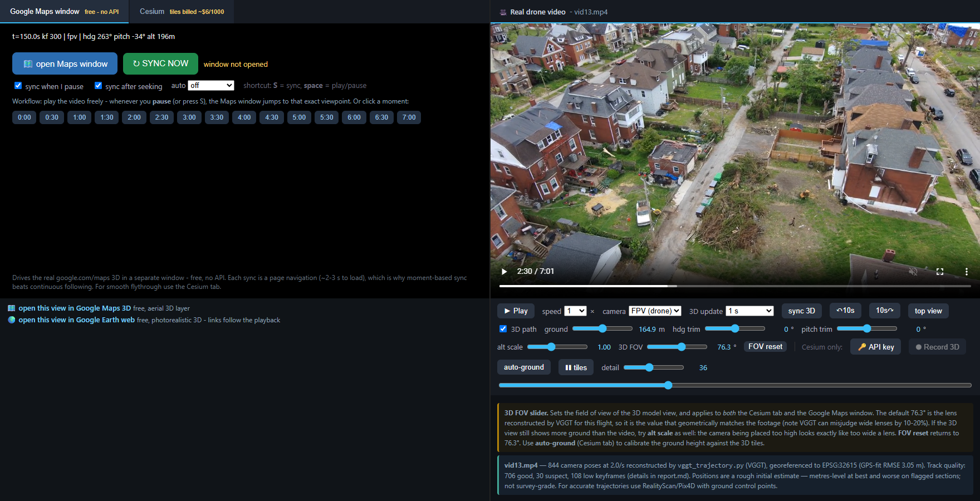Click the FOV reset button
Image resolution: width=980 pixels, height=501 pixels.
(x=765, y=347)
